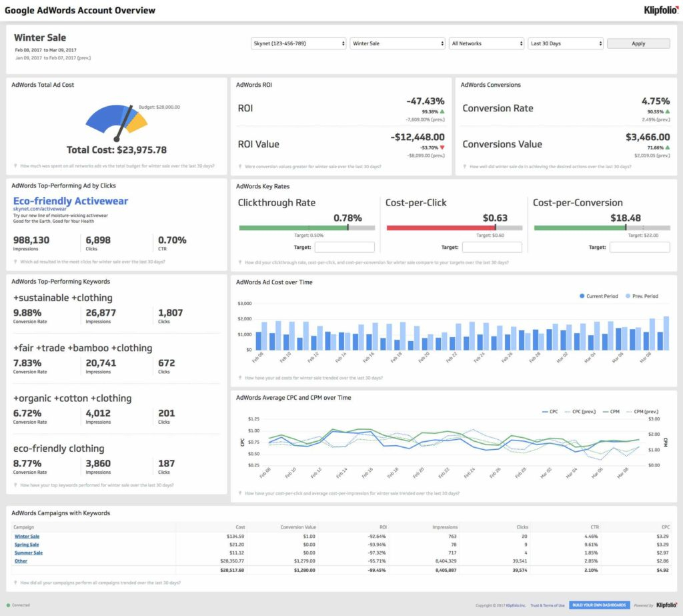Viewport: 683px width, 616px height.
Task: Toggle the Prev. Period legend series
Action: click(642, 296)
